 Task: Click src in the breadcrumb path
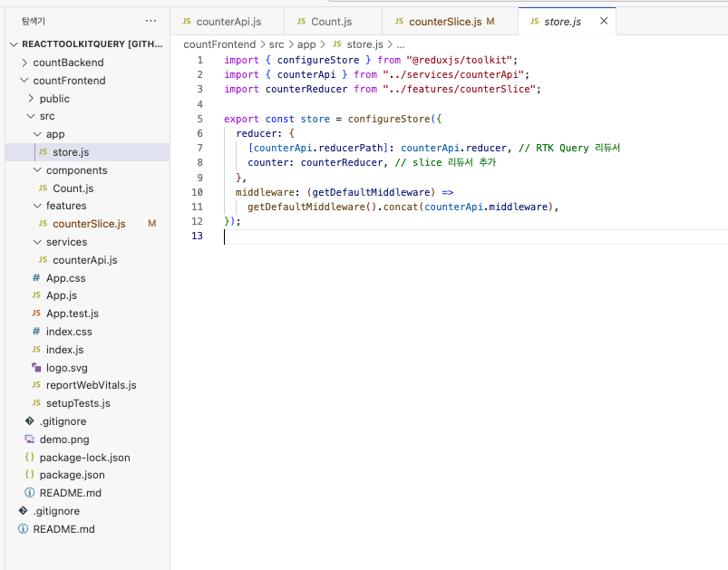coord(277,44)
